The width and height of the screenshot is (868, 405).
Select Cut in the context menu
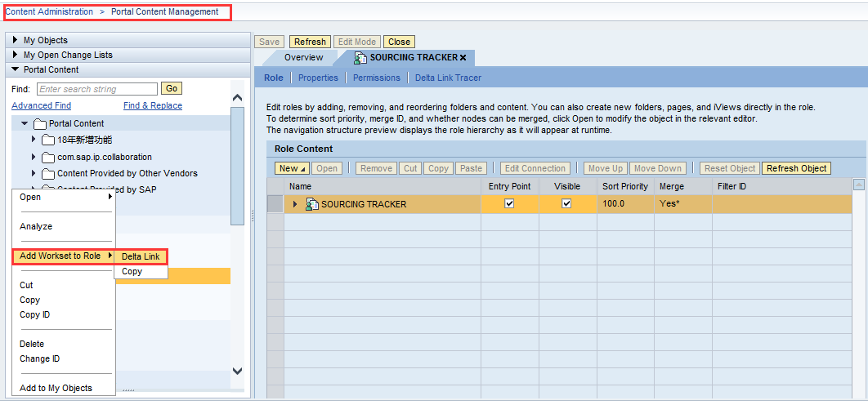point(27,285)
